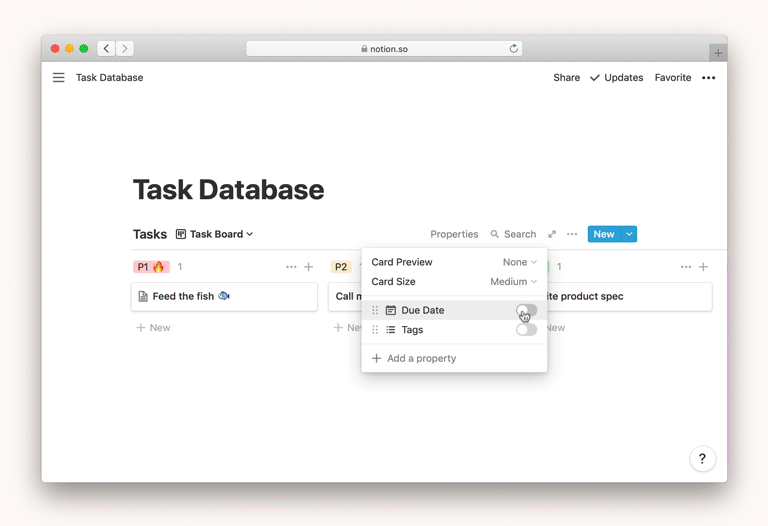The height and width of the screenshot is (526, 768).
Task: Click the expand to full page icon
Action: [x=551, y=234]
